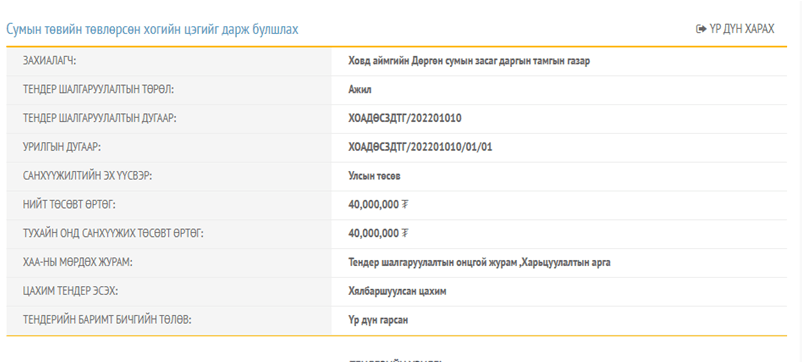The width and height of the screenshot is (802, 362).
Task: Click the ТУХАЙН ОНД САНХҮҮЖИХ ТӨСӨВТ ӨРТӨГ label
Action: [x=113, y=234]
